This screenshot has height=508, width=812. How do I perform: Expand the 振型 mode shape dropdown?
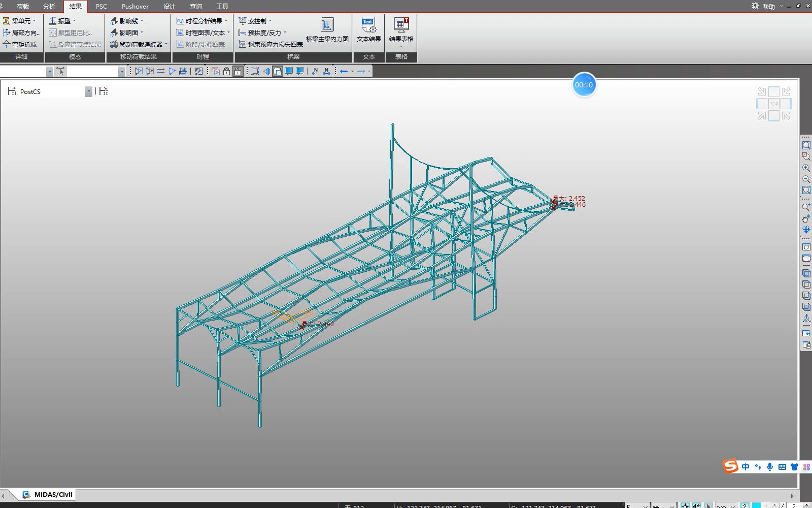74,21
